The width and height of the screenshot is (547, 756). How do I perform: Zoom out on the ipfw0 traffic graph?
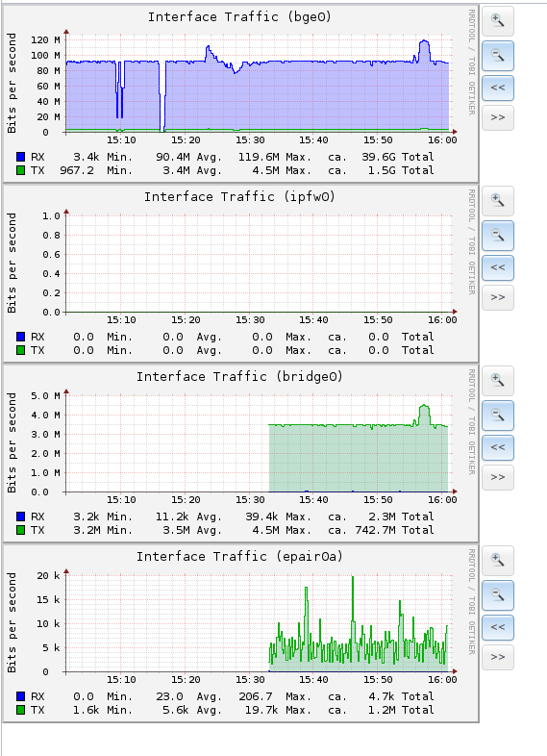pos(498,236)
